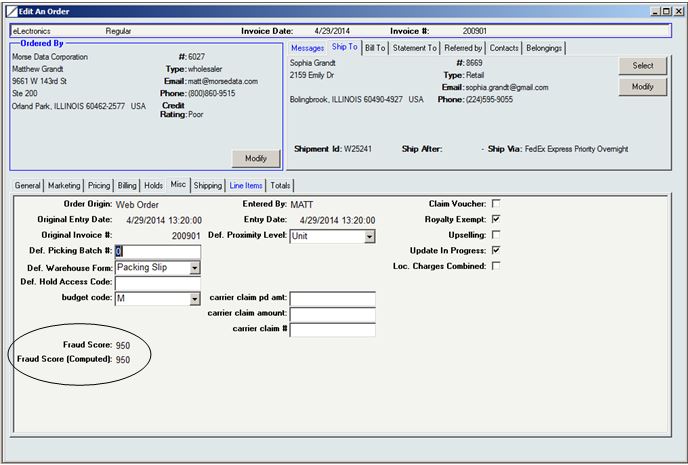This screenshot has width=688, height=465.
Task: Click the Edit An Order window icon
Action: (10, 9)
